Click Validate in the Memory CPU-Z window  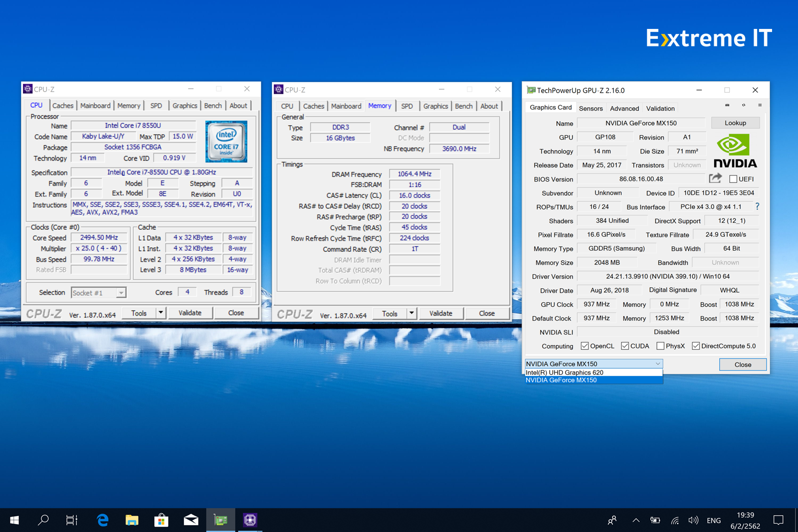pyautogui.click(x=441, y=313)
